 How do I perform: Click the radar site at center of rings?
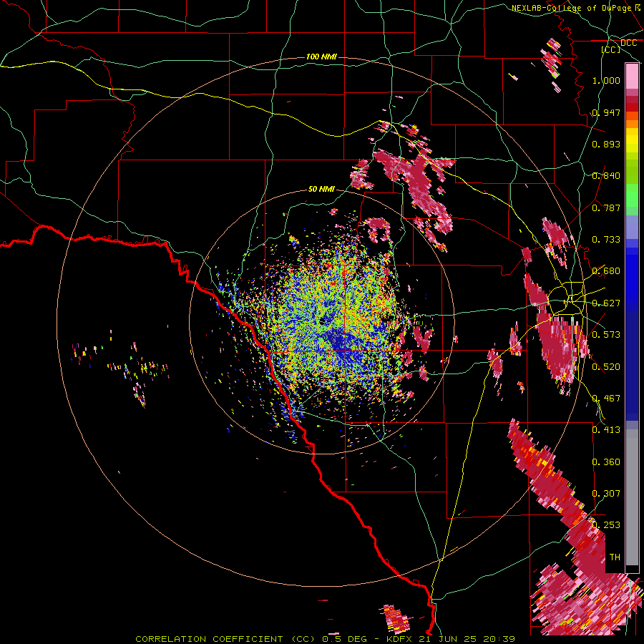323,321
